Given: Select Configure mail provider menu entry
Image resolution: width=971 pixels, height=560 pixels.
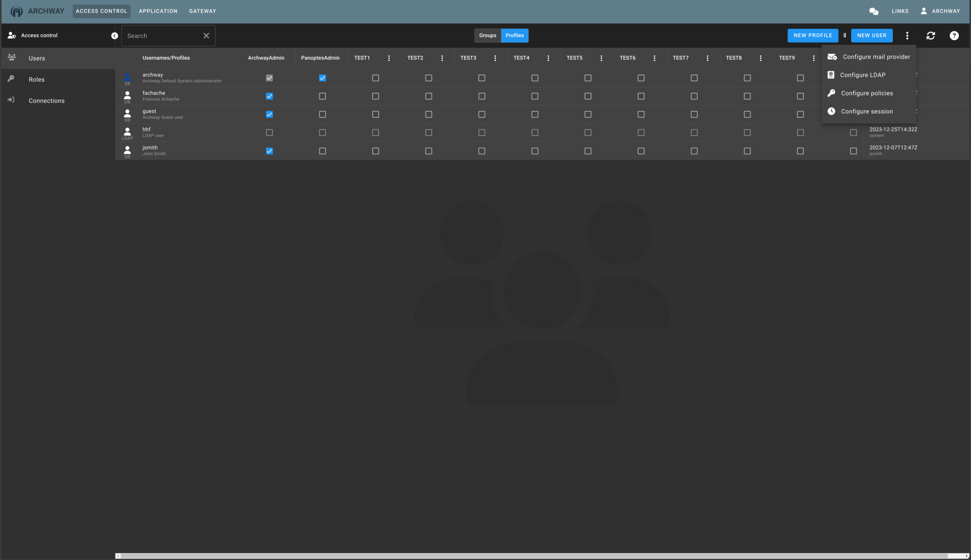Looking at the screenshot, I should point(869,57).
